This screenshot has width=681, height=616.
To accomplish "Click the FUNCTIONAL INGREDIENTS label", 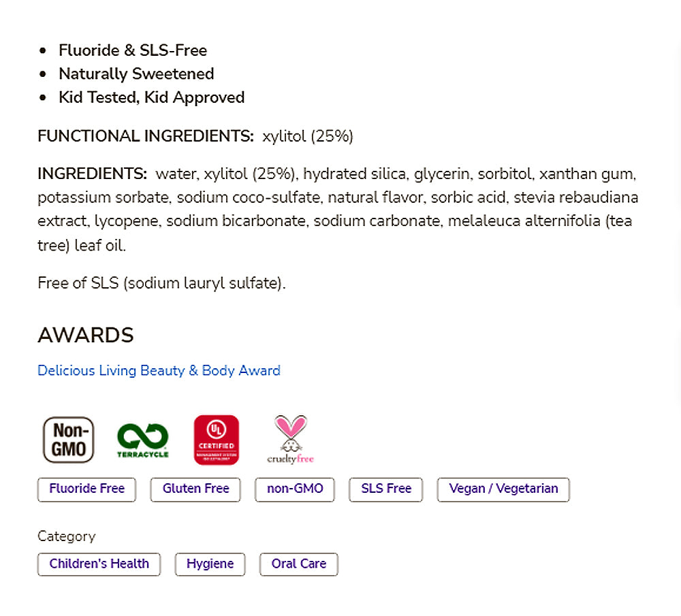I will pyautogui.click(x=146, y=136).
